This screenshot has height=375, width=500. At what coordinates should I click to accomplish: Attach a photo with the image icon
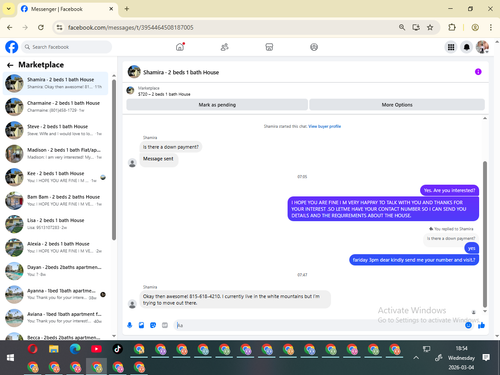point(141,325)
